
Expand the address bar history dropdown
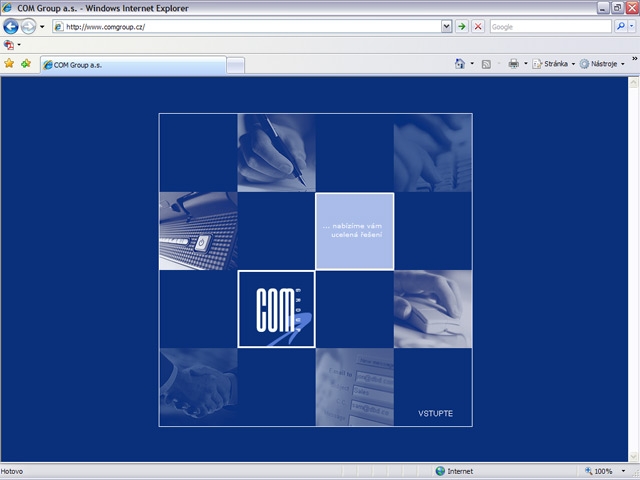447,27
